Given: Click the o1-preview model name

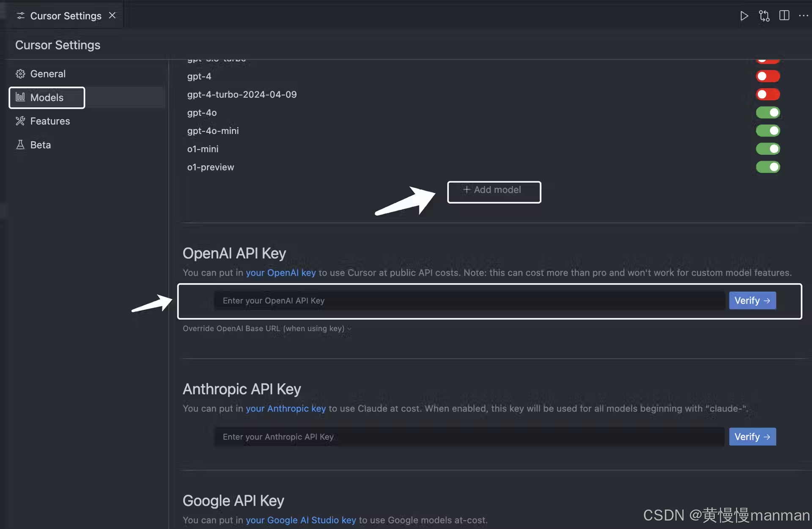Looking at the screenshot, I should pos(211,167).
